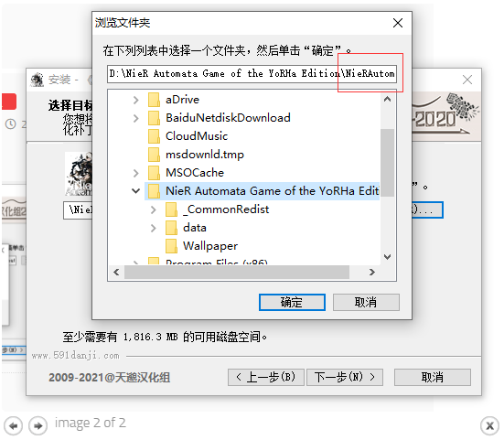Collapse the NieR Automata folder node
Screen dimensions: 504x440
click(136, 191)
